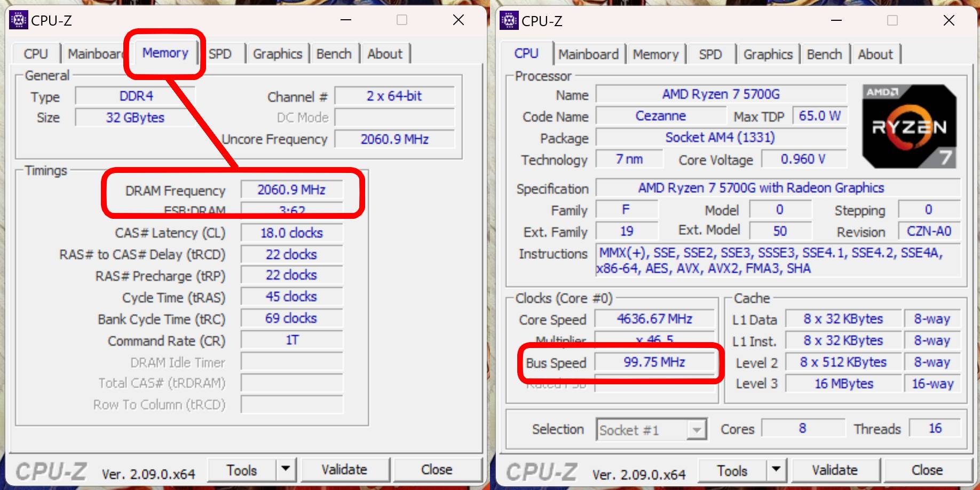
Task: Expand Tools dropdown arrow in right window
Action: [x=776, y=470]
